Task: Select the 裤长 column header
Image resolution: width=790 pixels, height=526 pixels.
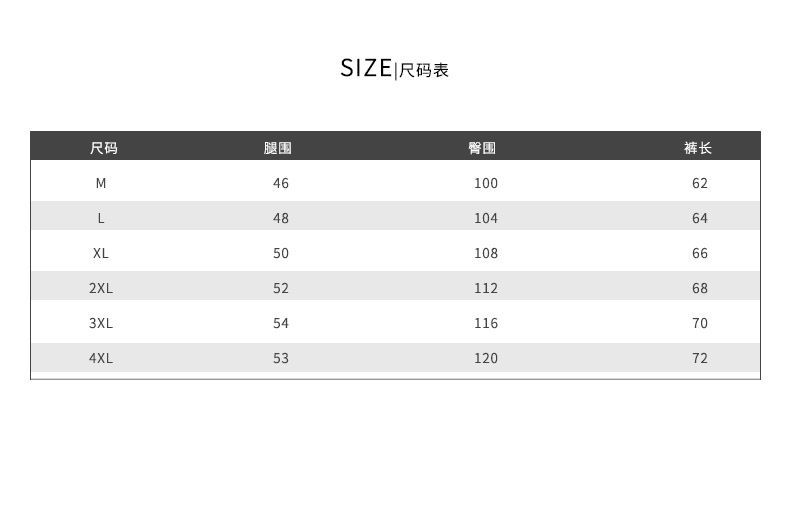Action: coord(698,148)
